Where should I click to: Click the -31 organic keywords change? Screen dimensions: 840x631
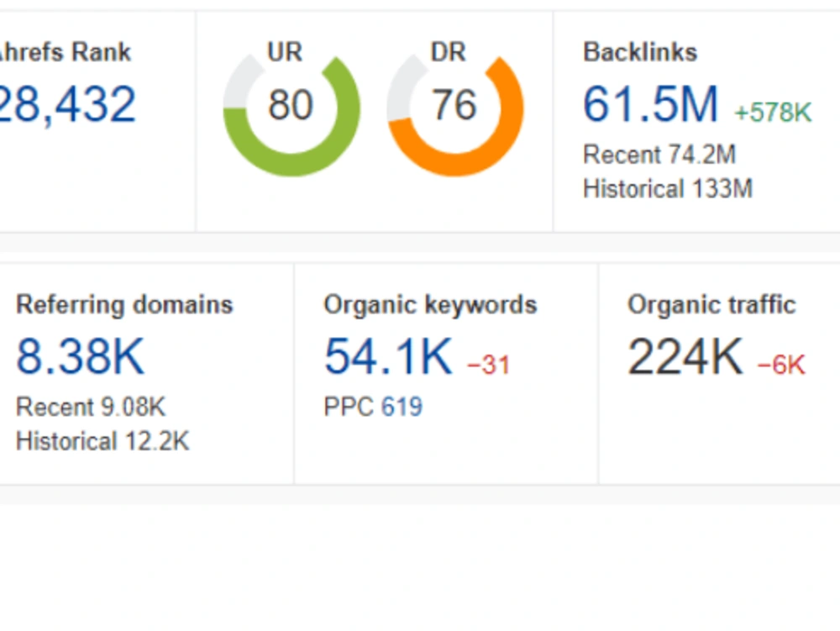[488, 365]
